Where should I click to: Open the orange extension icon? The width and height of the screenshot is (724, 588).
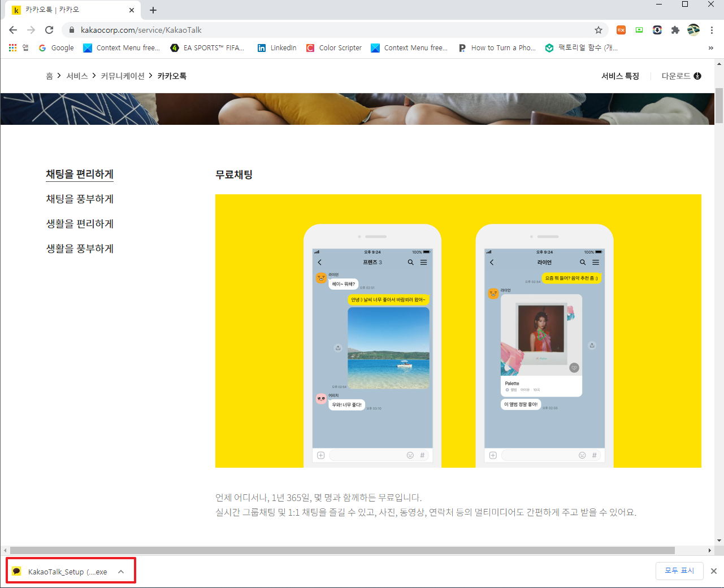(621, 30)
